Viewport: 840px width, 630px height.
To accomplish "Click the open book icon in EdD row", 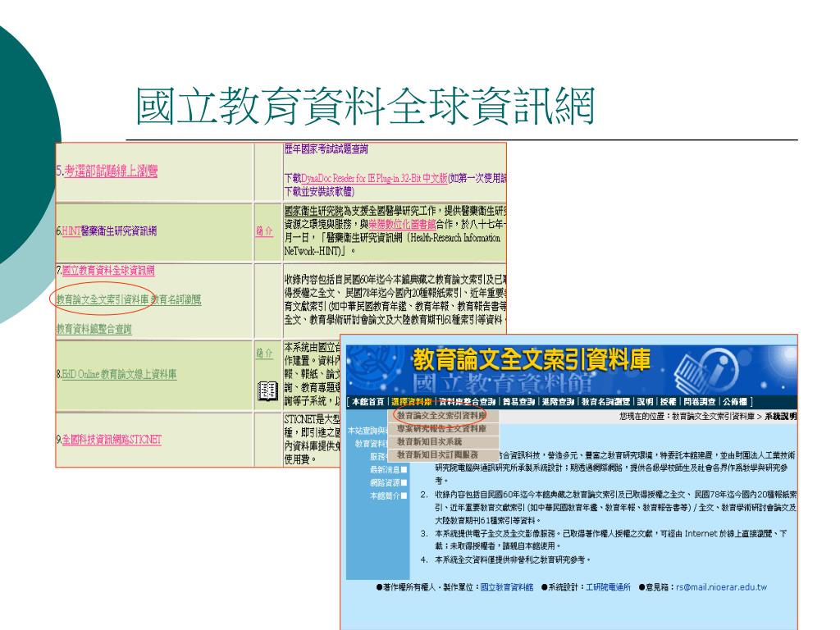I will point(267,391).
